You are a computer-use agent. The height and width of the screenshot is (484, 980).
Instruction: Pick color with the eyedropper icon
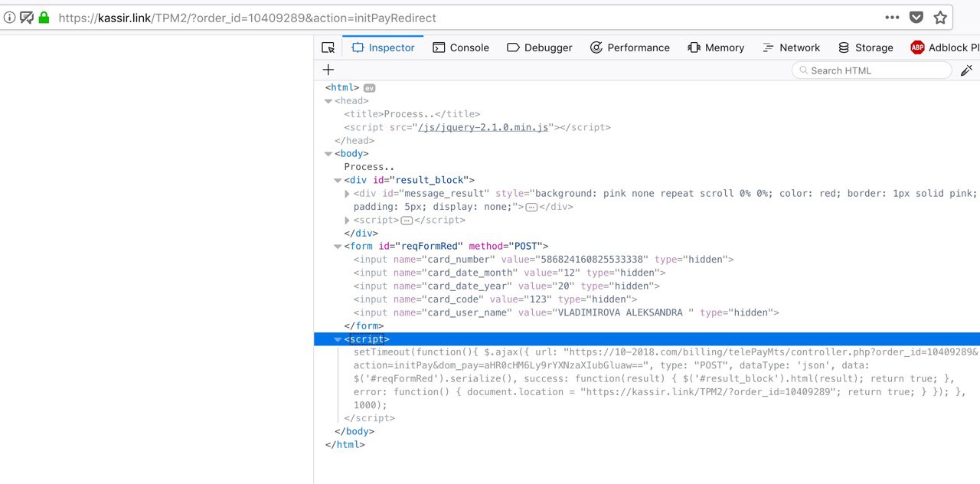966,70
